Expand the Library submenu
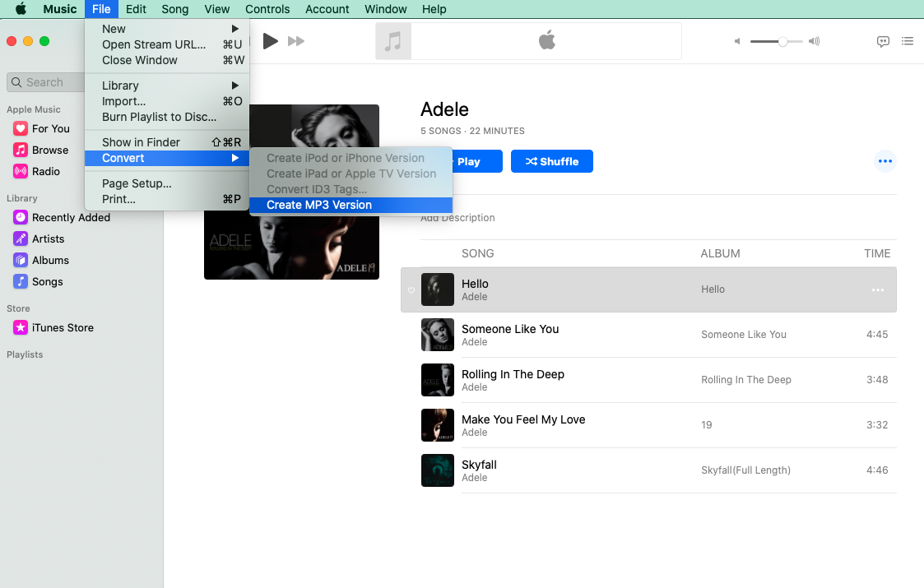The image size is (924, 588). click(167, 86)
